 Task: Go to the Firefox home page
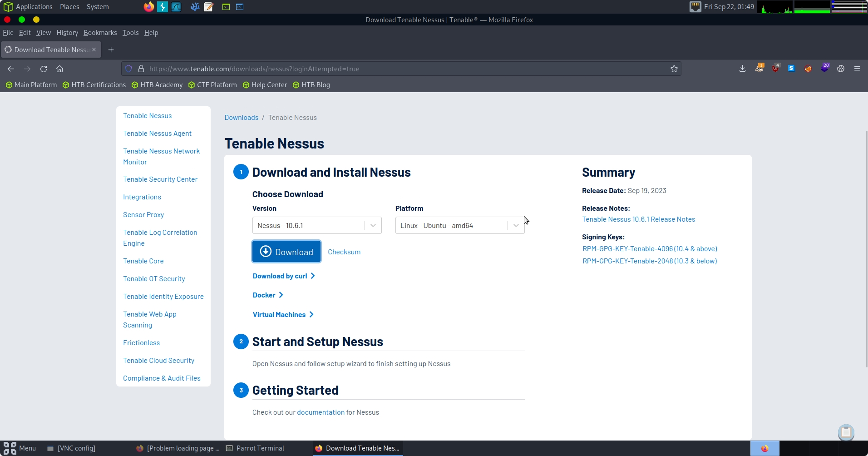click(59, 69)
